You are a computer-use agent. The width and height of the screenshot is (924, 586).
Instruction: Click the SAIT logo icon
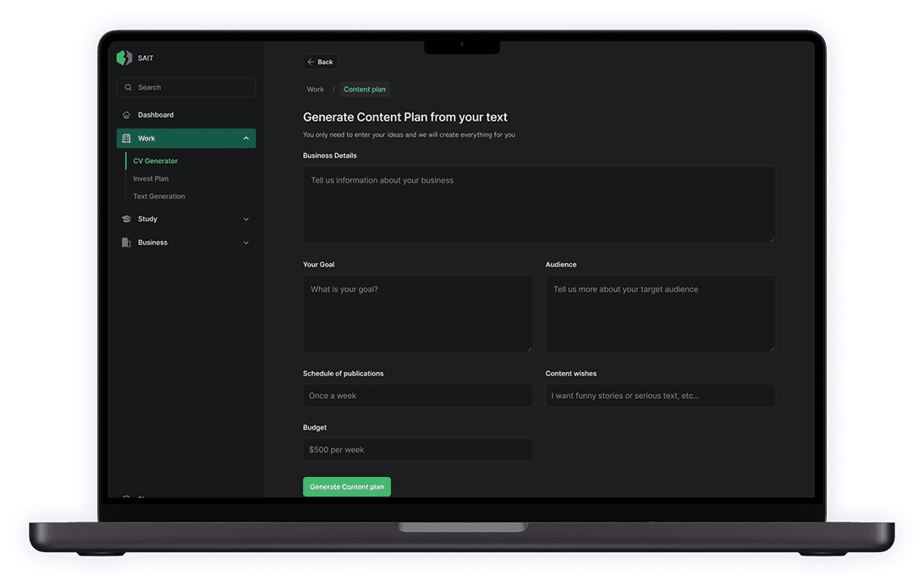124,58
